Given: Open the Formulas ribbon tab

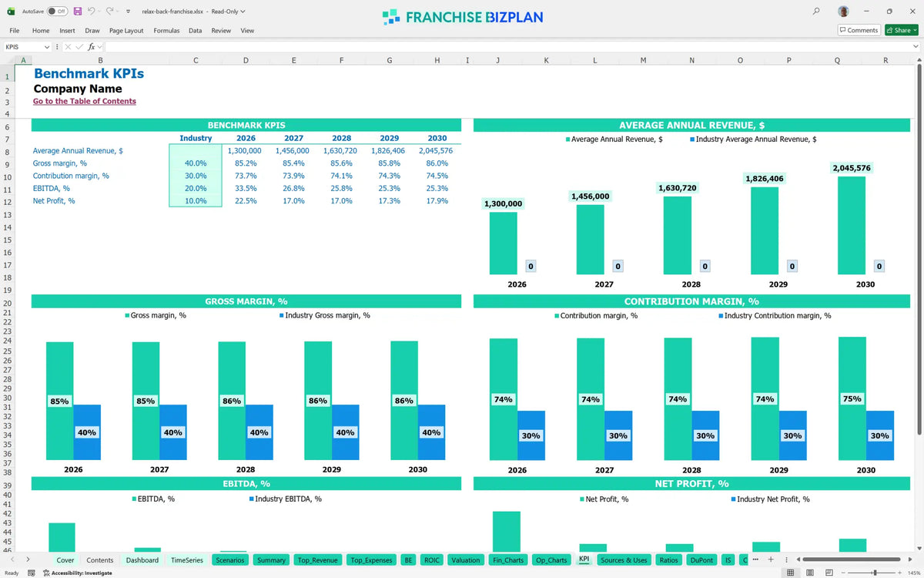Looking at the screenshot, I should [x=166, y=31].
